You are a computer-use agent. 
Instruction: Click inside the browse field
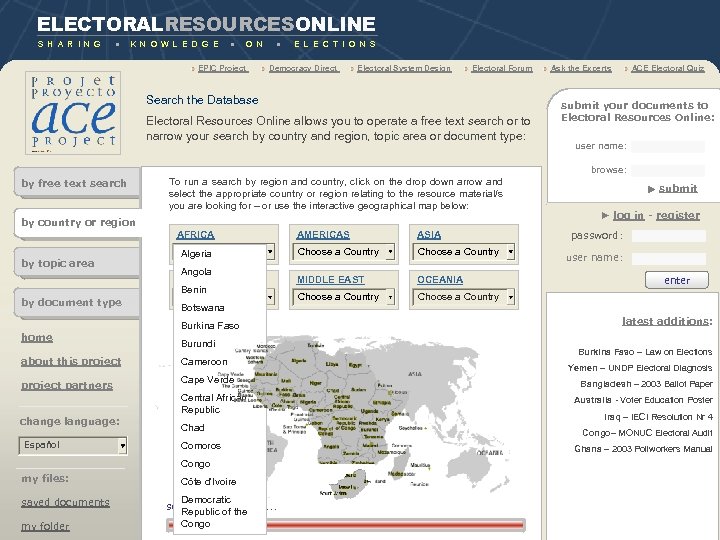[668, 170]
